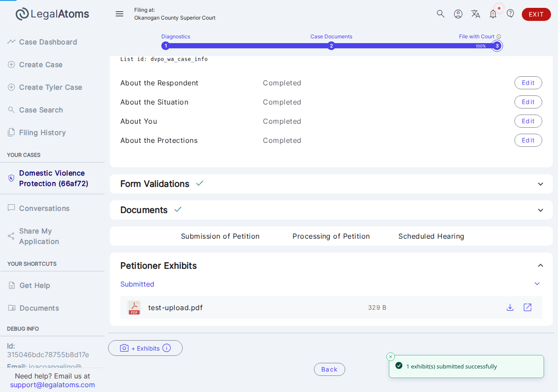
Task: Click the 329 B file size
Action: click(x=377, y=308)
